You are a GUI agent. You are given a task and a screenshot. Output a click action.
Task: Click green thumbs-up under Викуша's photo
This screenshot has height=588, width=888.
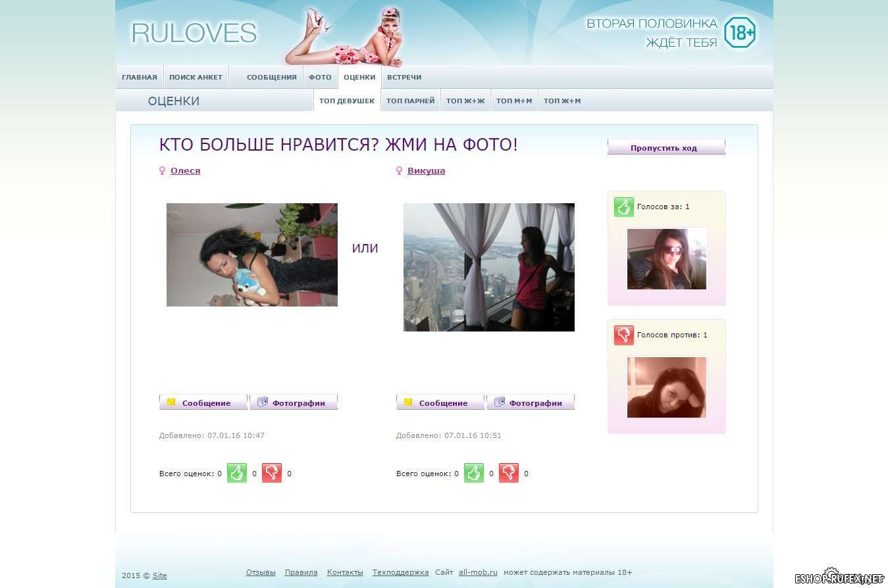click(474, 473)
